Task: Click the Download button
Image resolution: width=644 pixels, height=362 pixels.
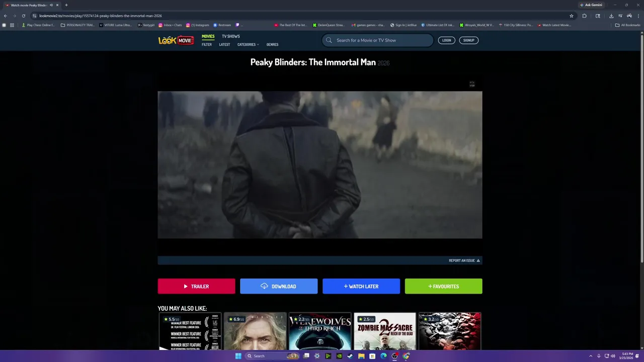Action: [279, 286]
